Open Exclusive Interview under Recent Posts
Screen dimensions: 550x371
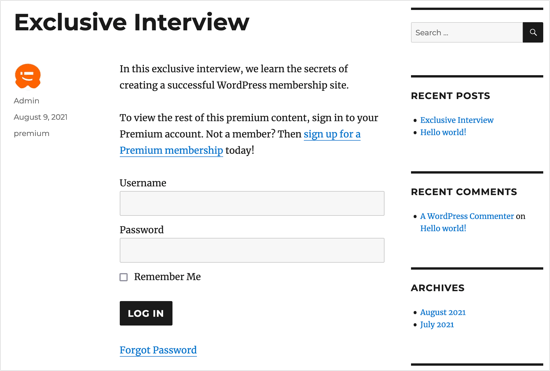click(457, 120)
